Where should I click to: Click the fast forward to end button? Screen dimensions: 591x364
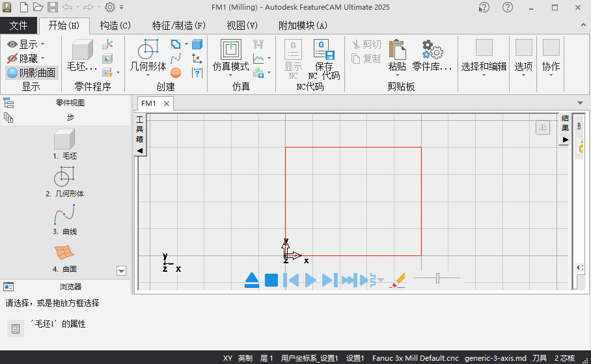click(350, 280)
